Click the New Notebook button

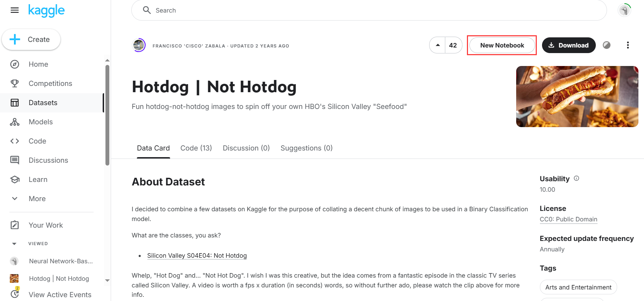(x=502, y=45)
